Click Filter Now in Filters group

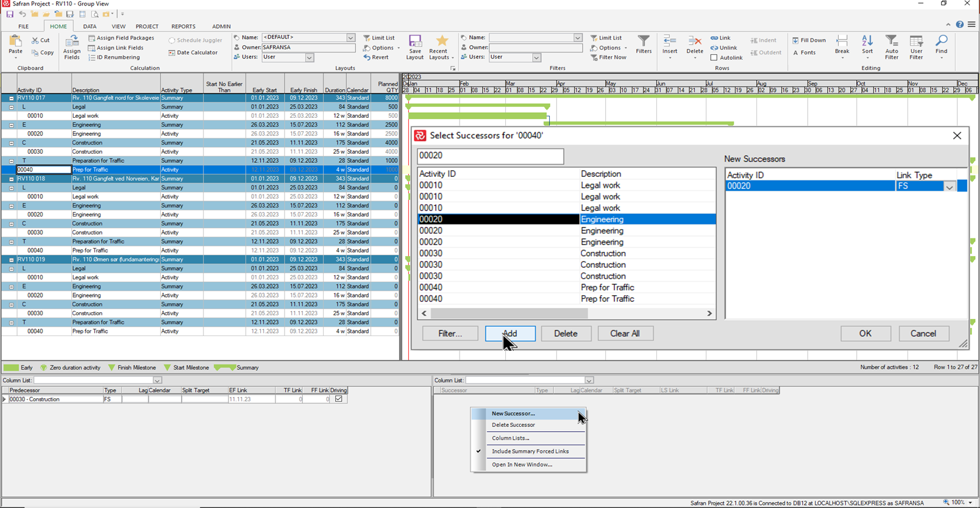[x=608, y=57]
